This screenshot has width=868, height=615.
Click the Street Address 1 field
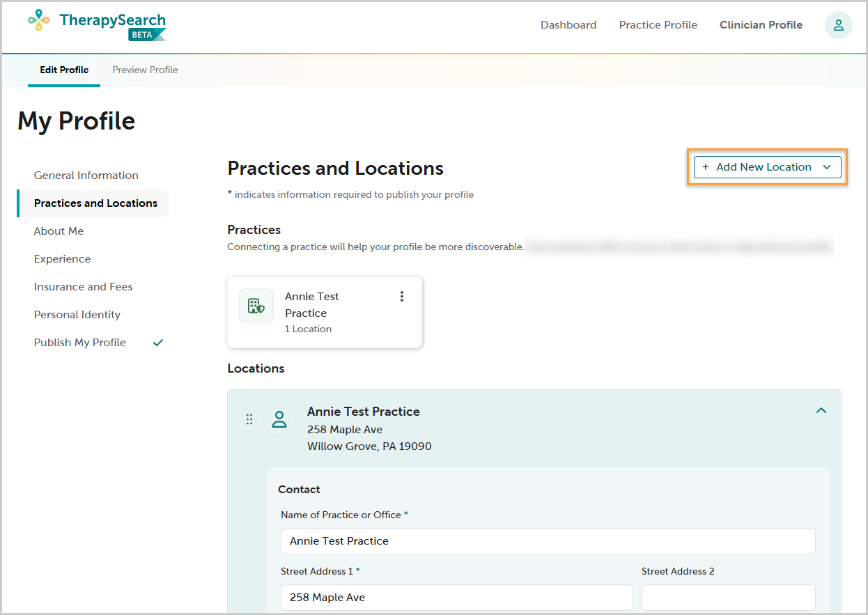click(x=456, y=598)
